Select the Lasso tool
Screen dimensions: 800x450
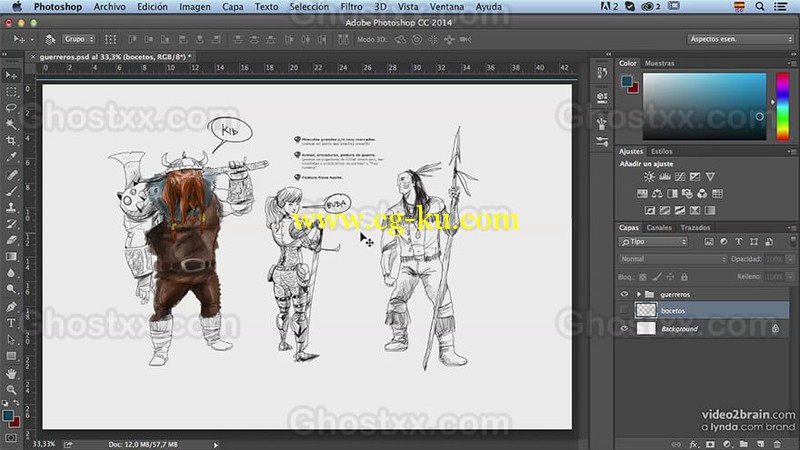[11, 108]
